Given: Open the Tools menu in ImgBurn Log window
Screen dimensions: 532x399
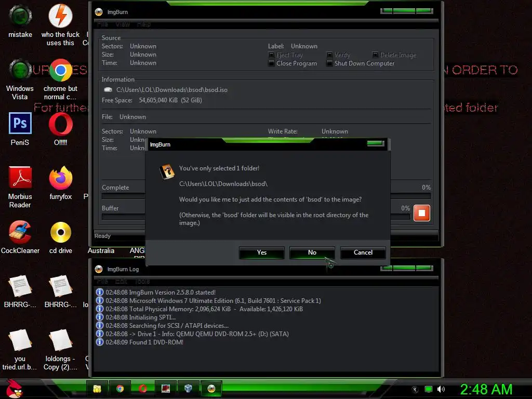Looking at the screenshot, I should [142, 282].
